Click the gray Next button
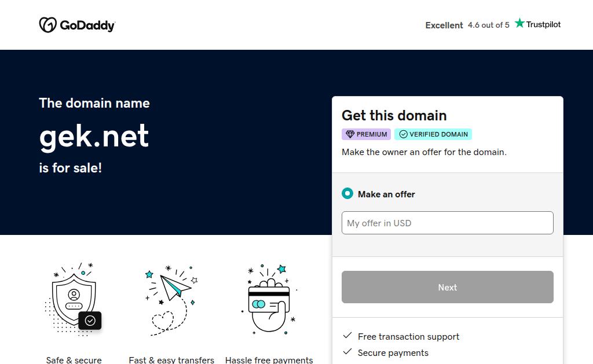The image size is (593, 364). [x=448, y=287]
